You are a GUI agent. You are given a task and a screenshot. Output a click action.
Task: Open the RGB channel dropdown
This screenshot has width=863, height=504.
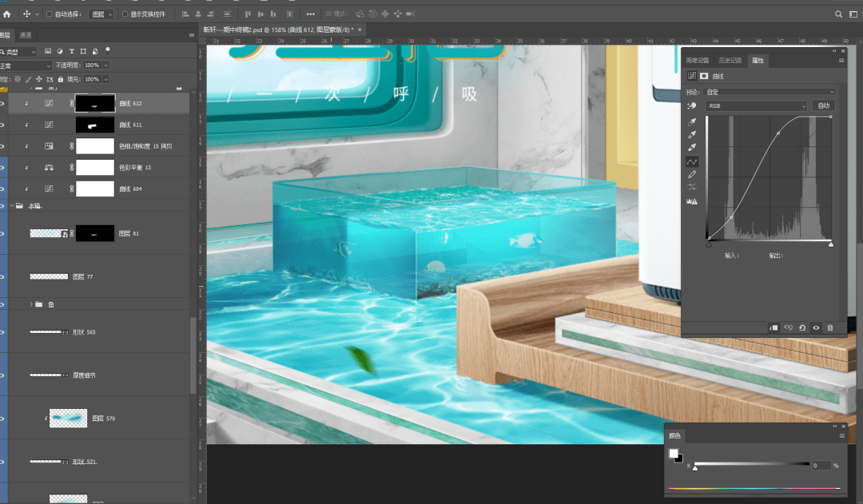coord(756,105)
